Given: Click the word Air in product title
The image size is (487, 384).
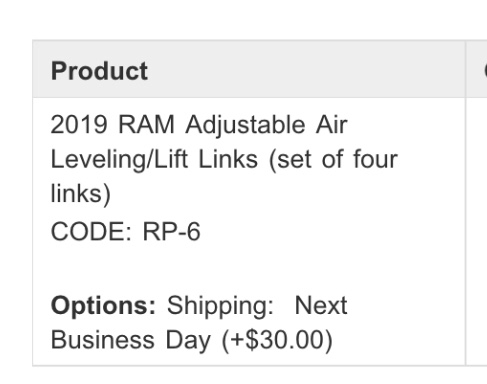Looking at the screenshot, I should click(x=332, y=125).
